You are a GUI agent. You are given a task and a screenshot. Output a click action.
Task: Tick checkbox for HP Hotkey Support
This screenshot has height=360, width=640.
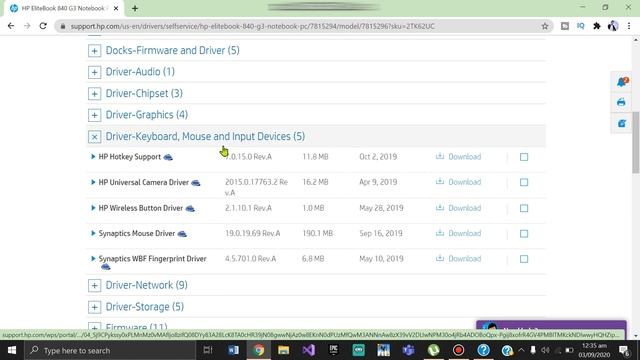click(524, 157)
